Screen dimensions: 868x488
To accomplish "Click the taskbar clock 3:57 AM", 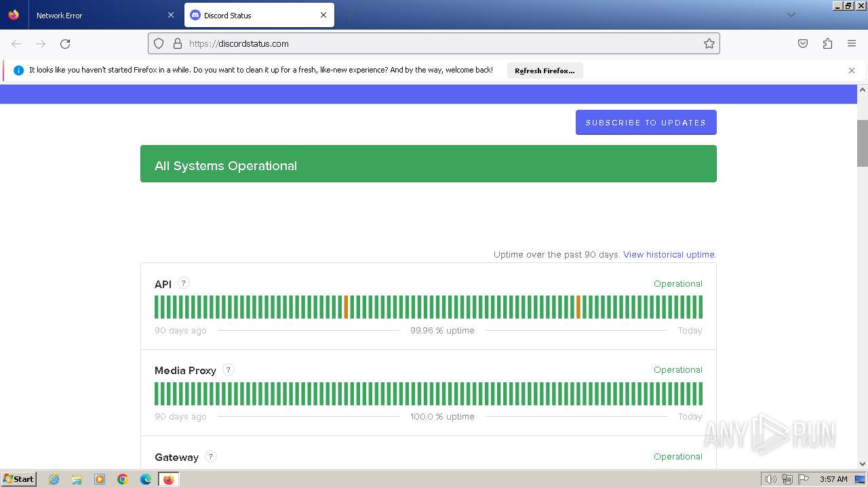I will (x=833, y=479).
